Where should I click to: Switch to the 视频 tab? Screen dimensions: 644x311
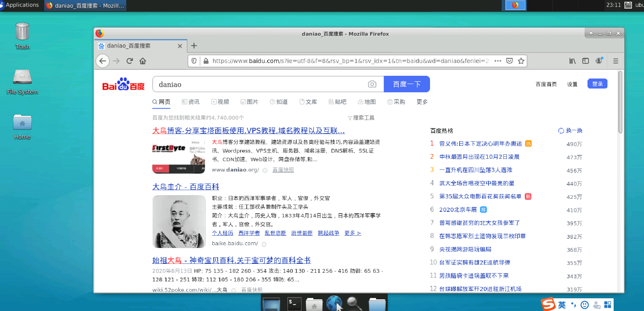pyautogui.click(x=220, y=102)
